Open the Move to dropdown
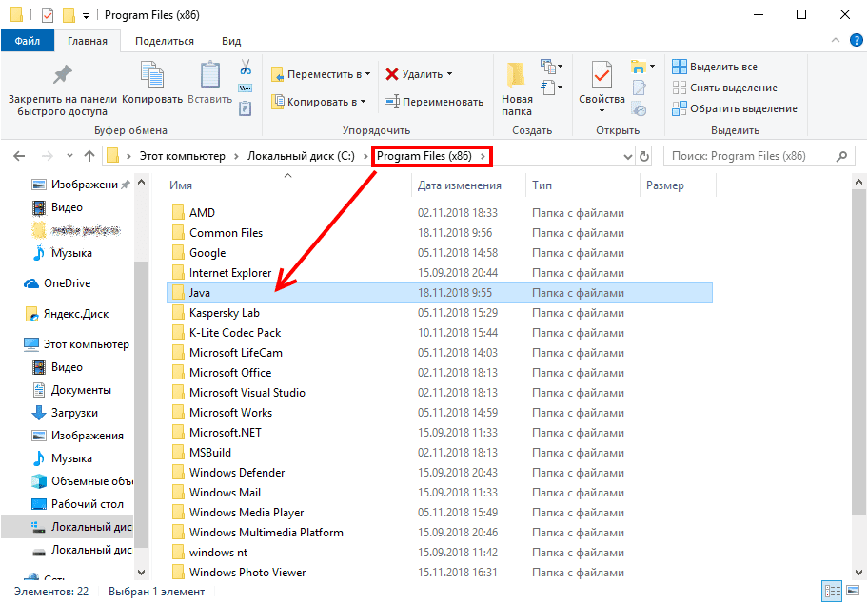The width and height of the screenshot is (868, 603). point(324,74)
